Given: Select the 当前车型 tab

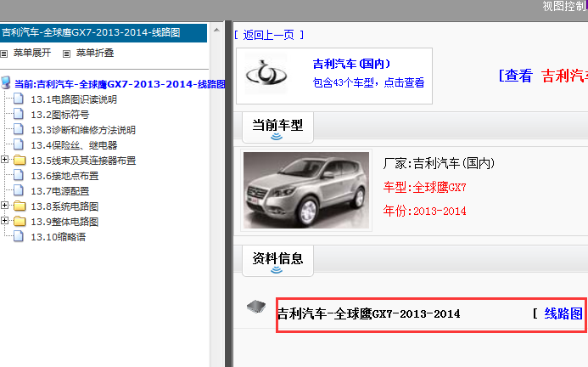Looking at the screenshot, I should pos(277,127).
